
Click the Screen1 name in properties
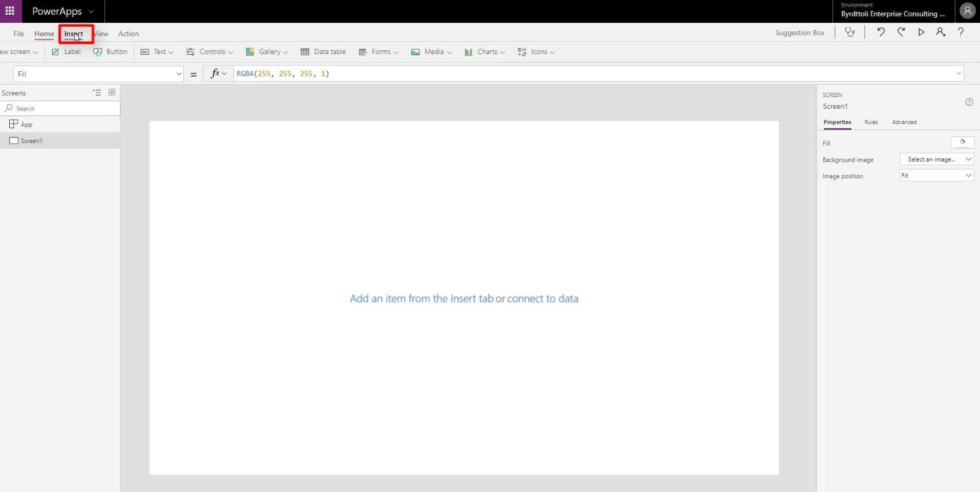click(x=836, y=106)
